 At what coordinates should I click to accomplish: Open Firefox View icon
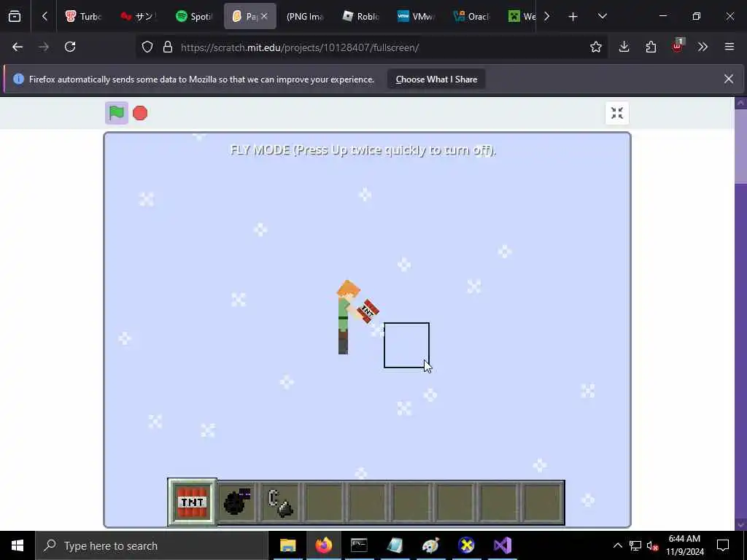(x=15, y=16)
